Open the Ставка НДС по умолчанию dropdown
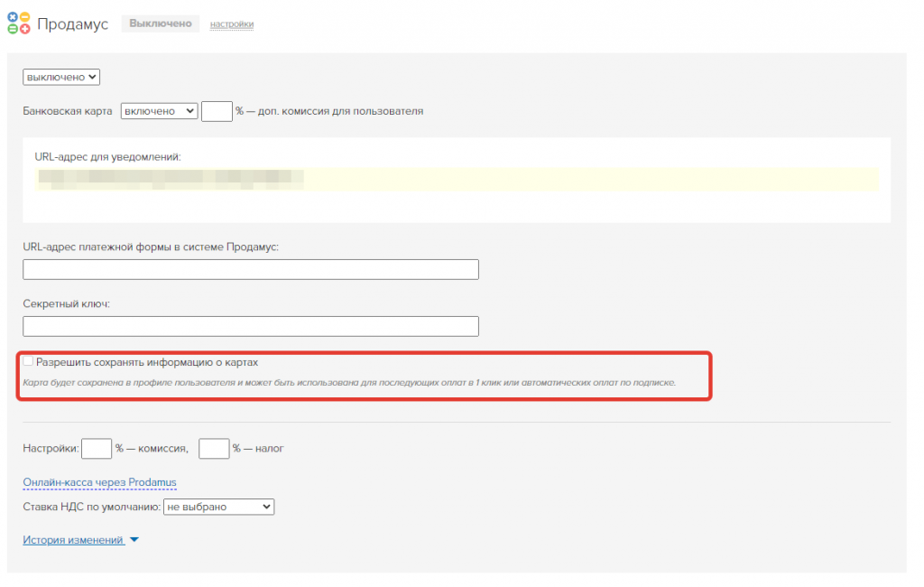This screenshot has height=587, width=924. tap(217, 508)
